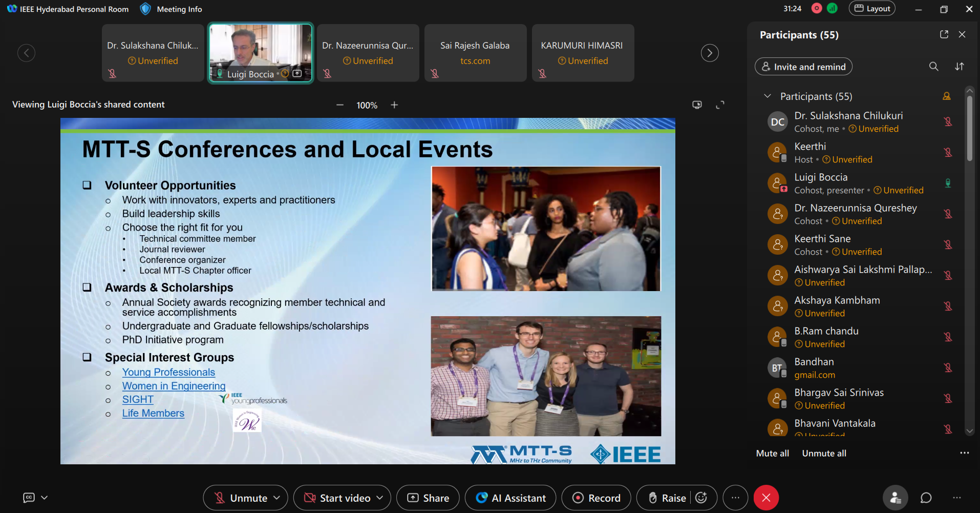
Task: Click Mute all button
Action: tap(772, 453)
